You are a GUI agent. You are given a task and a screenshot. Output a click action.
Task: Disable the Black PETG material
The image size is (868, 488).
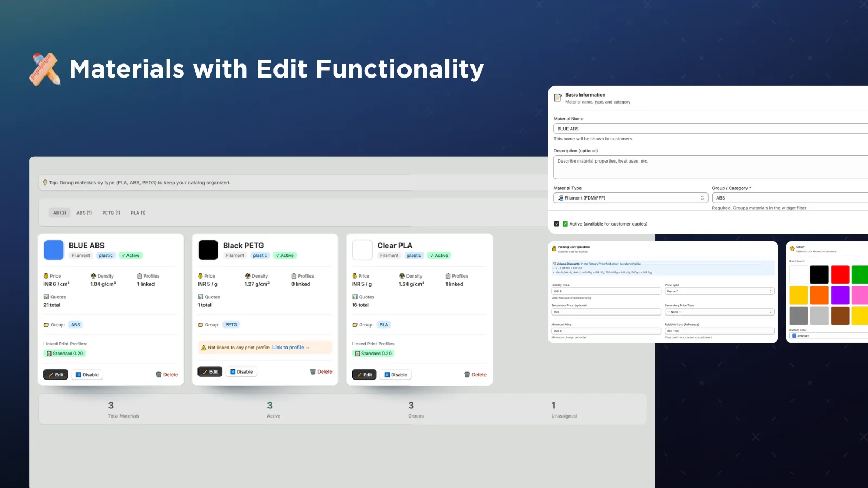pos(241,371)
